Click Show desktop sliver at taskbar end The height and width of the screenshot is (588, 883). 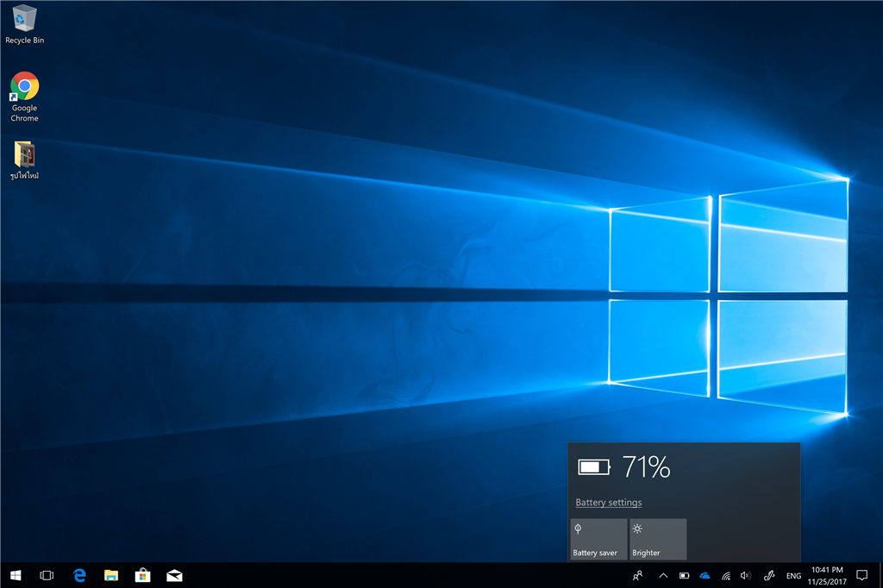880,575
